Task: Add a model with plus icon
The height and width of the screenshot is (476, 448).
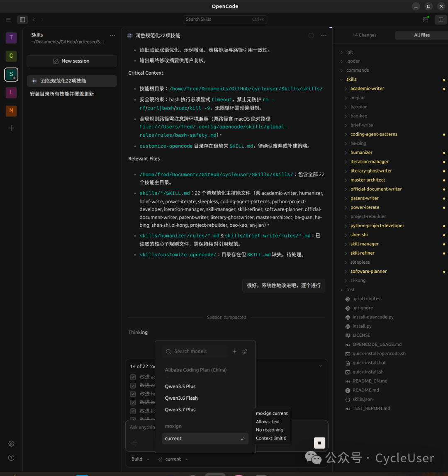Action: click(x=234, y=352)
